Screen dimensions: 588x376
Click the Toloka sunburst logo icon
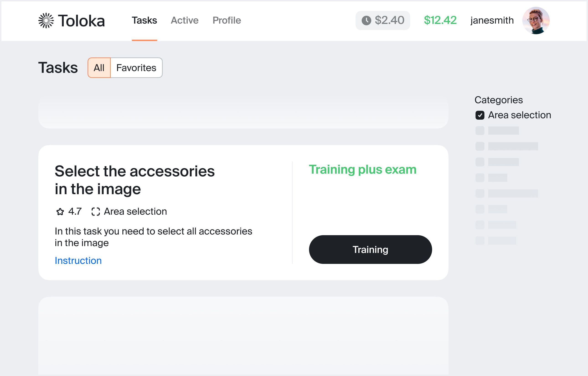(x=46, y=21)
